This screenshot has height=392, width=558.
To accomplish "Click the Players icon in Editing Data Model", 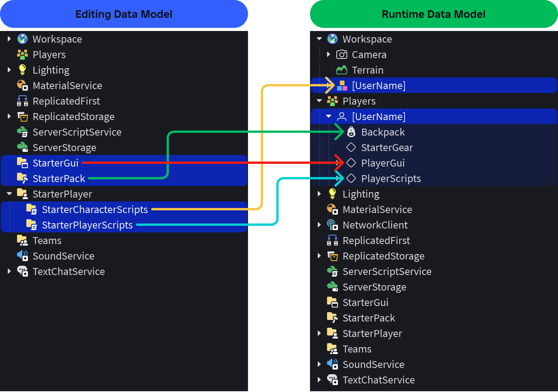I will (22, 54).
